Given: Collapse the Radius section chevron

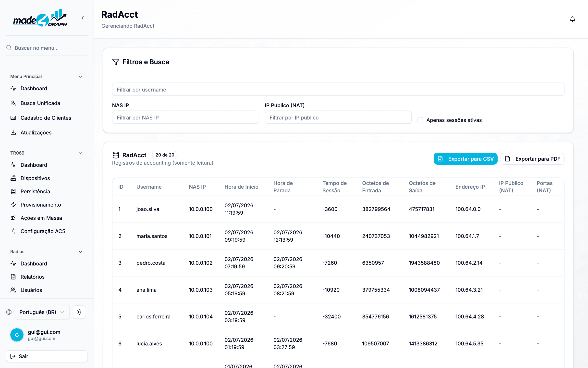Looking at the screenshot, I should tap(80, 252).
